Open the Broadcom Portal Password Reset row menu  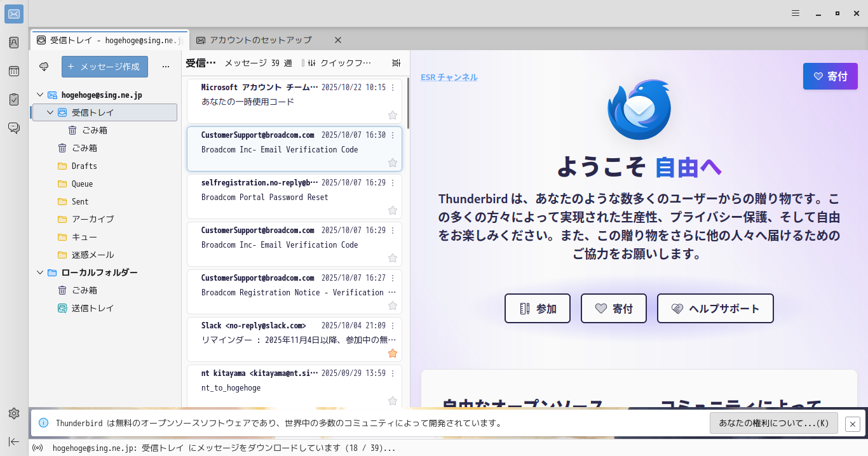pyautogui.click(x=393, y=182)
